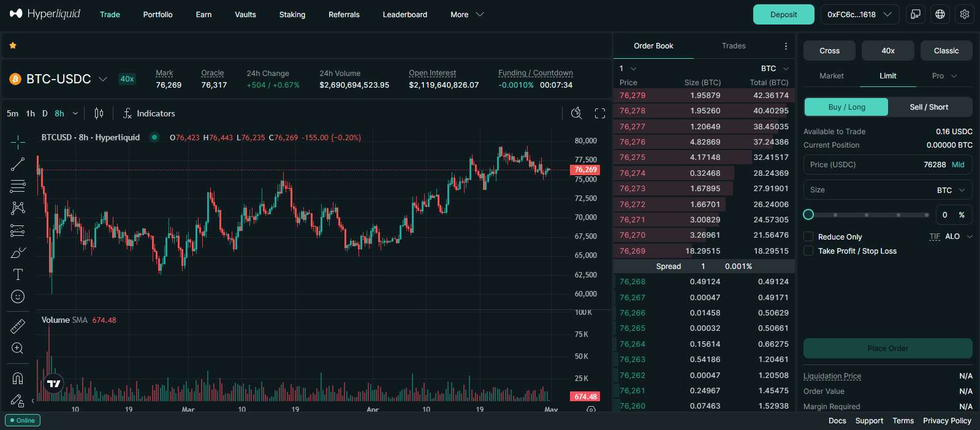980x430 pixels.
Task: Set price to Mid
Action: pos(958,165)
